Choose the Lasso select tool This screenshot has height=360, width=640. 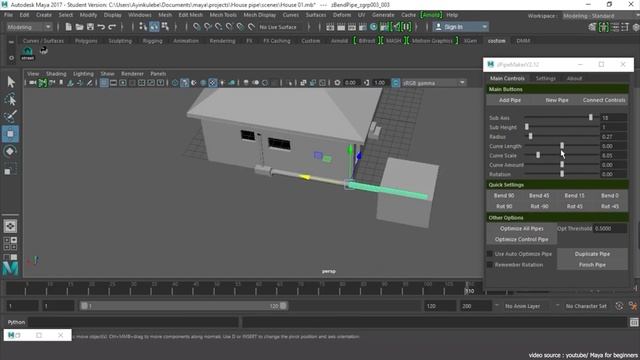click(x=11, y=99)
